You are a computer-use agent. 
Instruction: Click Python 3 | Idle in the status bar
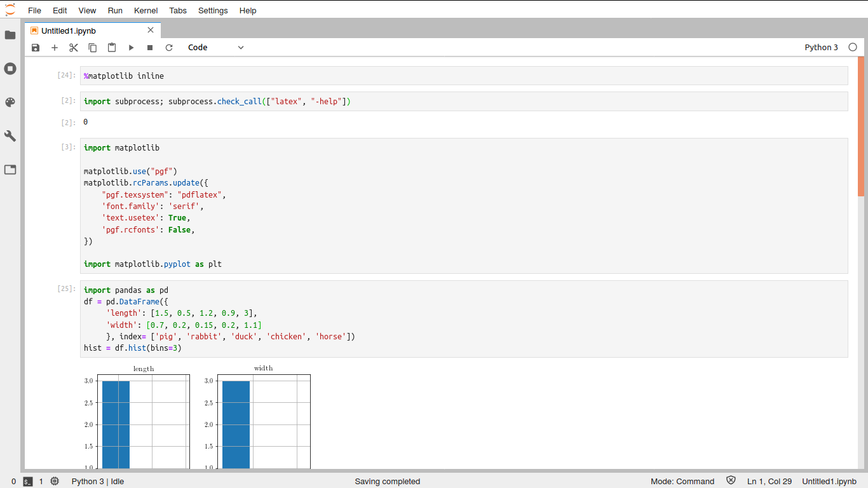[98, 482]
